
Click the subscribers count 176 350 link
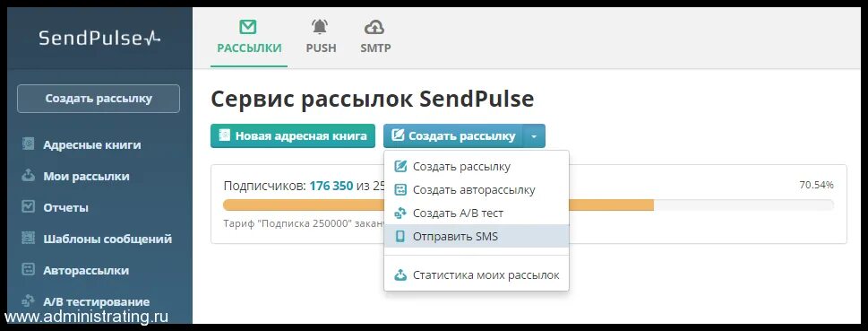pos(331,186)
